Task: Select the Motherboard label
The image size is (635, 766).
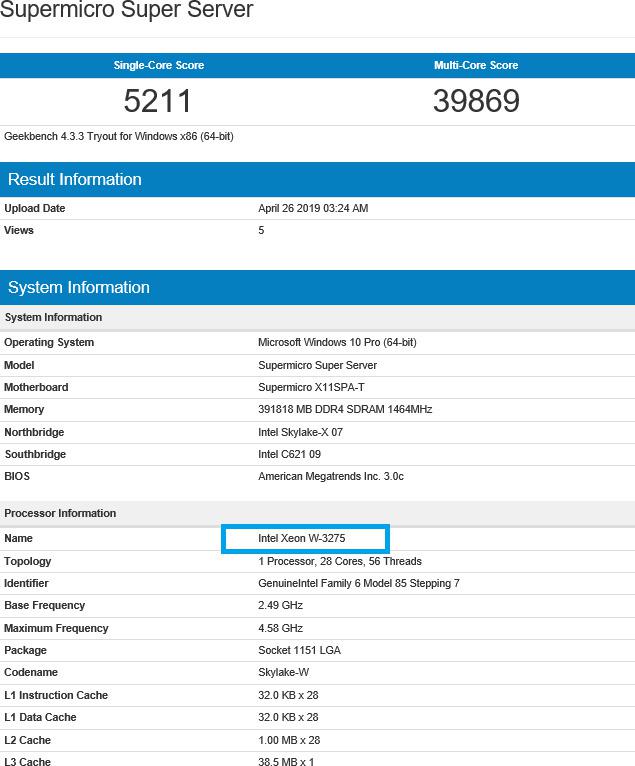Action: (36, 387)
